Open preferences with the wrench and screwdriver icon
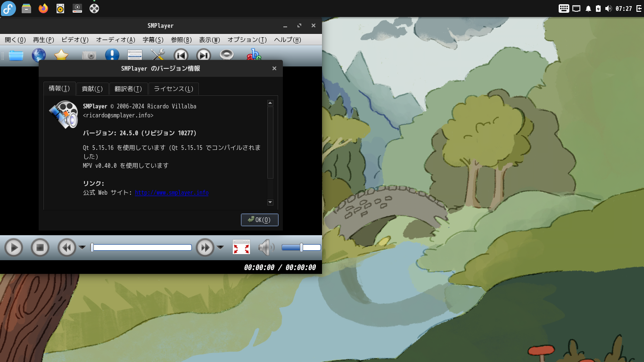 click(157, 56)
